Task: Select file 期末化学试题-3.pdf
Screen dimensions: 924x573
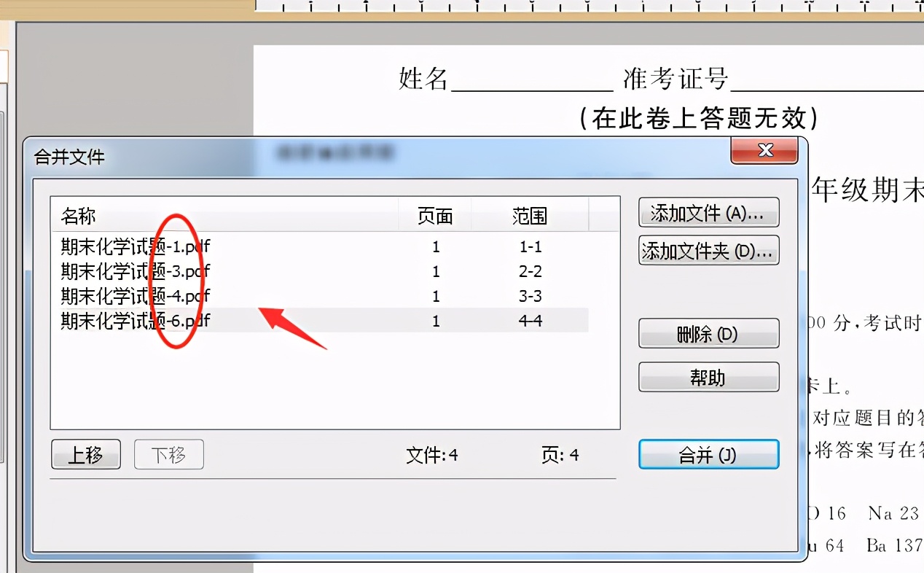Action: coord(319,272)
